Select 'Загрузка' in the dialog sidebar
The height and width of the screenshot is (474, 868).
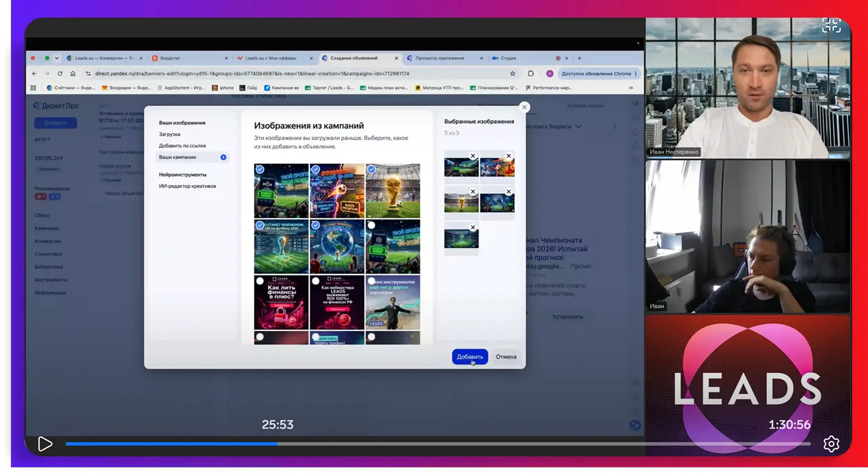[x=169, y=134]
